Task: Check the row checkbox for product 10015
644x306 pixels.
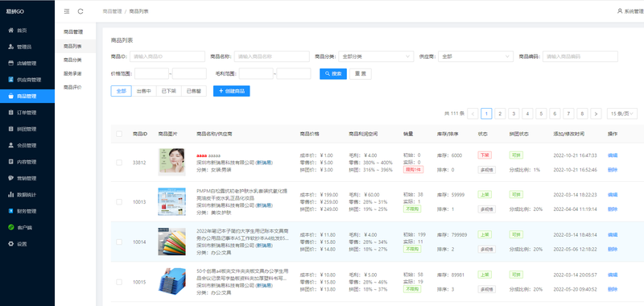Action: click(119, 282)
